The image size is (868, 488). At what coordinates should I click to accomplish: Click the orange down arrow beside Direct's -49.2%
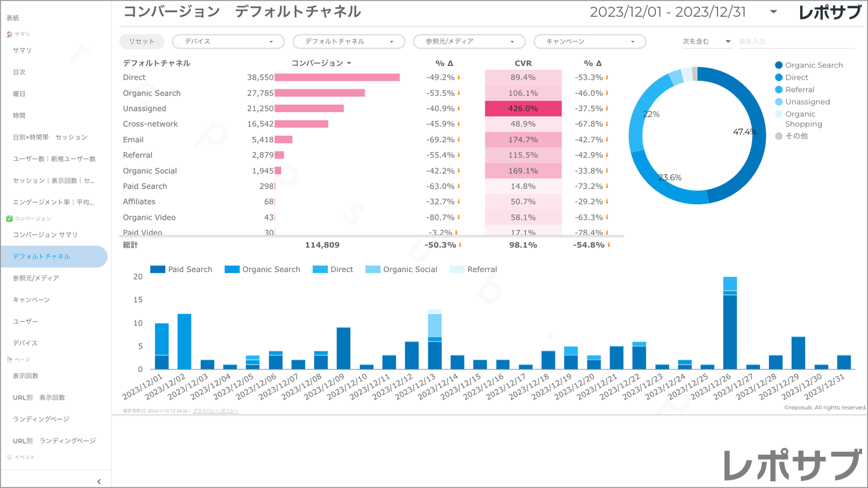click(459, 77)
